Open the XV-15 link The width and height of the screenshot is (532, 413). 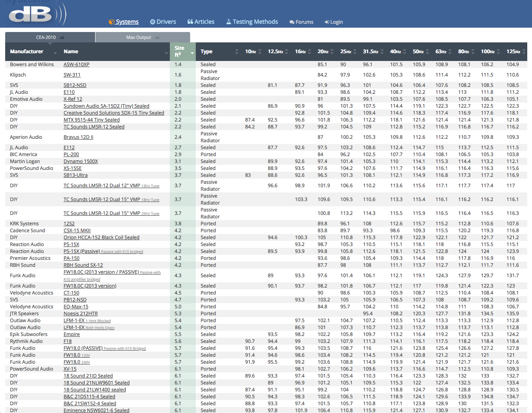pyautogui.click(x=70, y=369)
